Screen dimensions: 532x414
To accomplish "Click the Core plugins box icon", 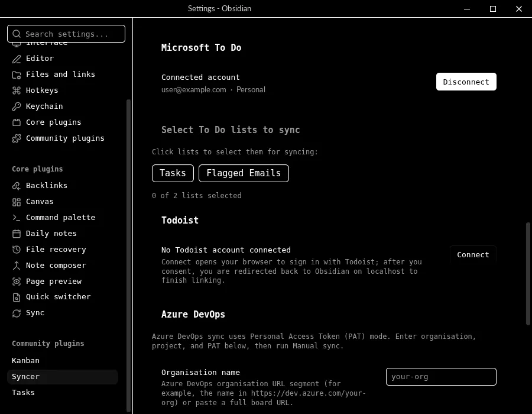I will point(17,122).
